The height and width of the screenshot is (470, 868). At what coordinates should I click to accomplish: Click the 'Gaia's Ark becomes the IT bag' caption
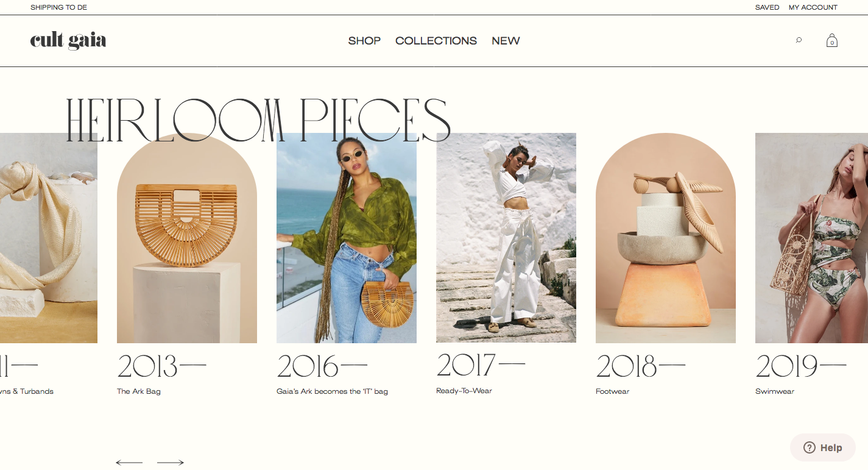[x=332, y=391]
